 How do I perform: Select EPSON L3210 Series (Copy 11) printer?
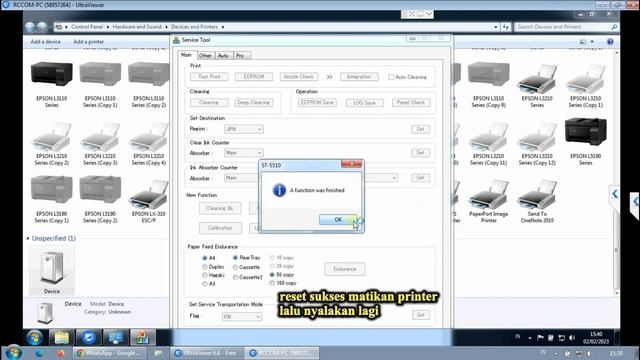(488, 137)
